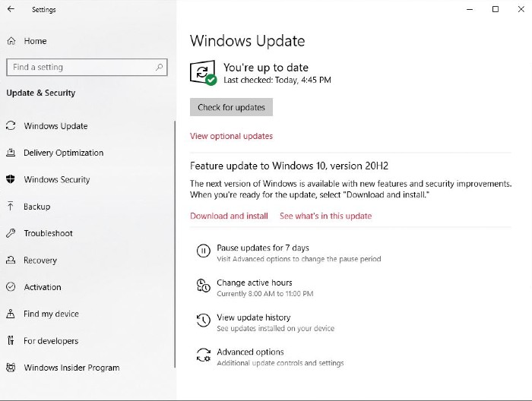Click the Windows Insider Program cat icon
This screenshot has width=532, height=401.
coord(11,368)
